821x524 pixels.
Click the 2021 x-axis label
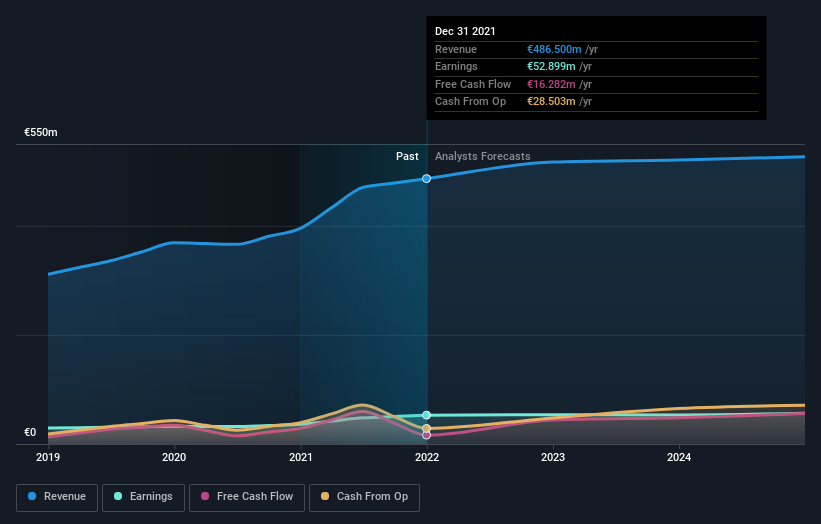click(x=301, y=458)
